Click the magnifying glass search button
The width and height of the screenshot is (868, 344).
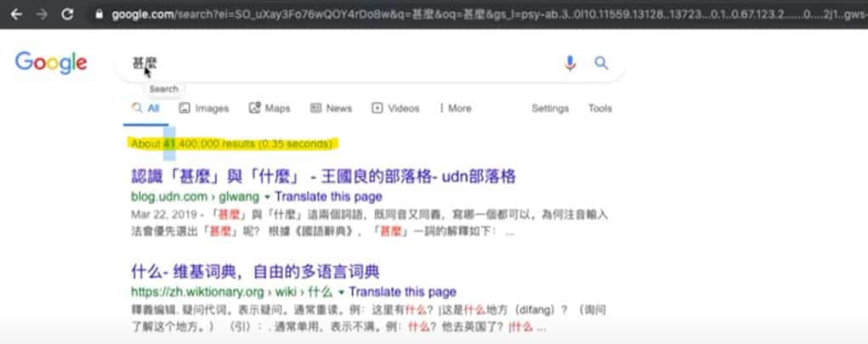pos(601,63)
